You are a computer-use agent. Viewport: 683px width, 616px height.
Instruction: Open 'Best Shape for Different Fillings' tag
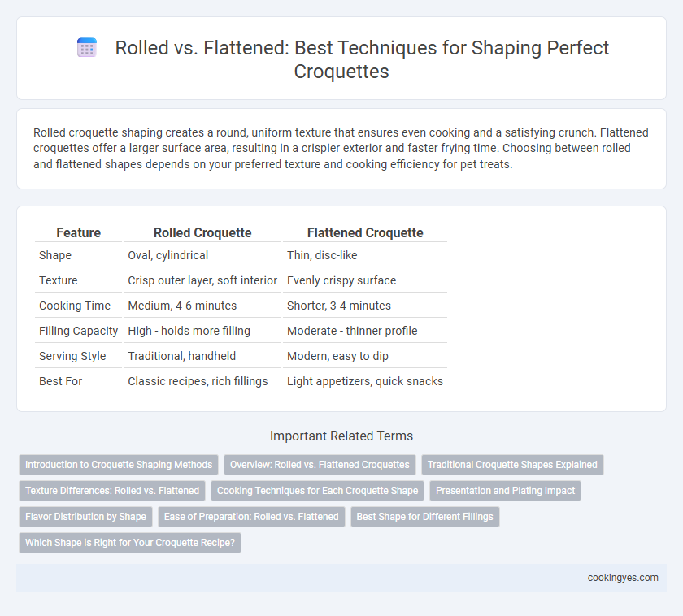pos(424,517)
